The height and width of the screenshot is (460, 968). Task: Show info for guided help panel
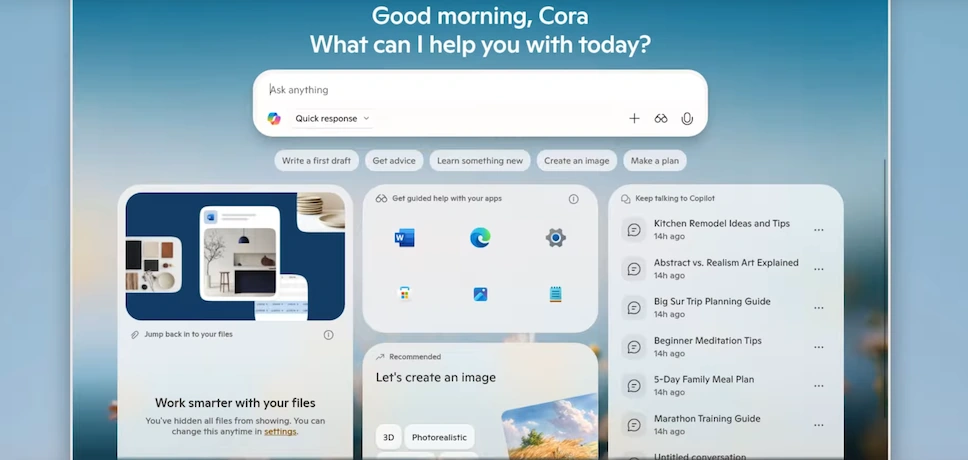[x=573, y=199]
